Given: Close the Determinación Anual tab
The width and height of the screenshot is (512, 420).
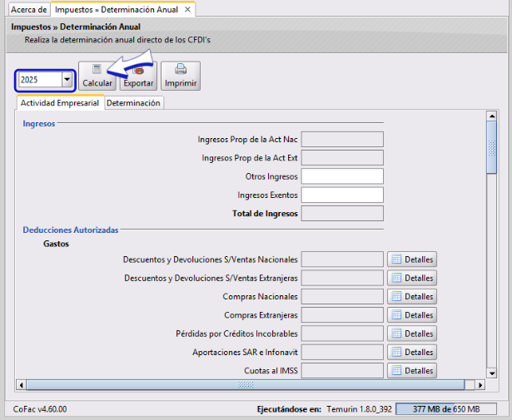Looking at the screenshot, I should [x=187, y=9].
